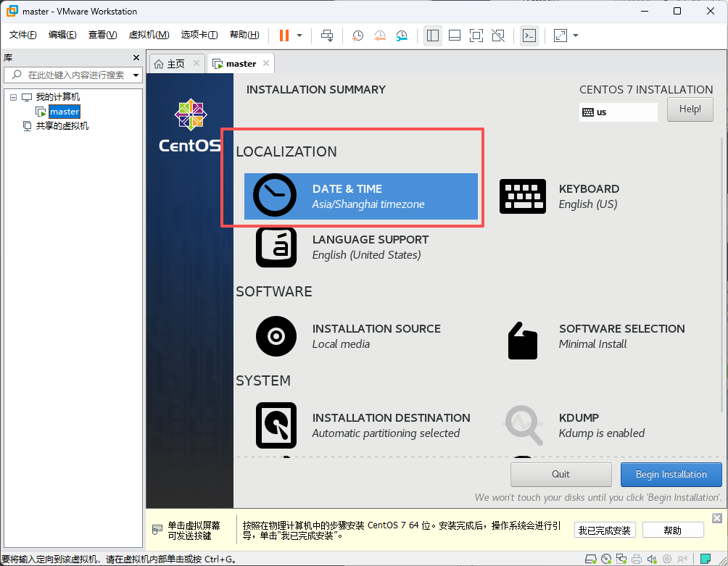Click the Send Ctrl+Alt+Del toolbar icon
Screen dimensions: 728x566
327,36
